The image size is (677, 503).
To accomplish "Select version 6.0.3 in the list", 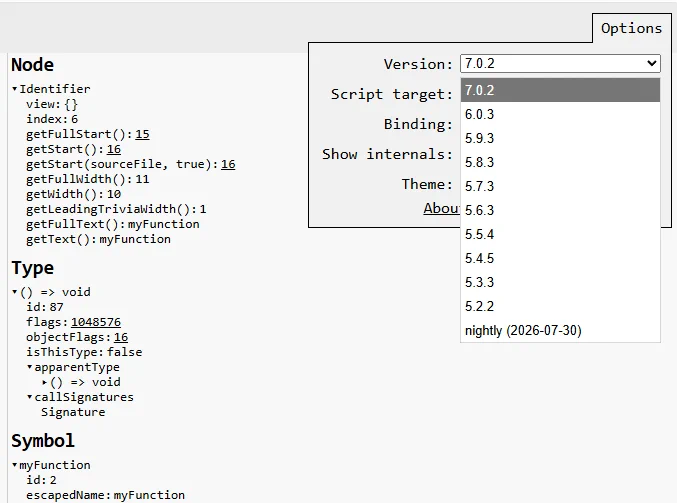I will point(560,114).
